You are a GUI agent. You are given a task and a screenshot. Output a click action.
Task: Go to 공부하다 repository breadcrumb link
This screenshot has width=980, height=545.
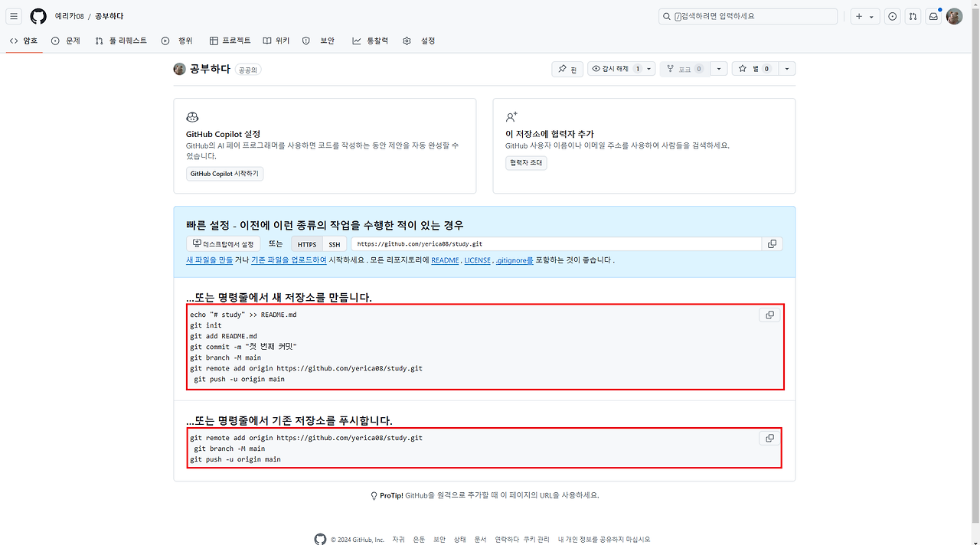pyautogui.click(x=109, y=16)
